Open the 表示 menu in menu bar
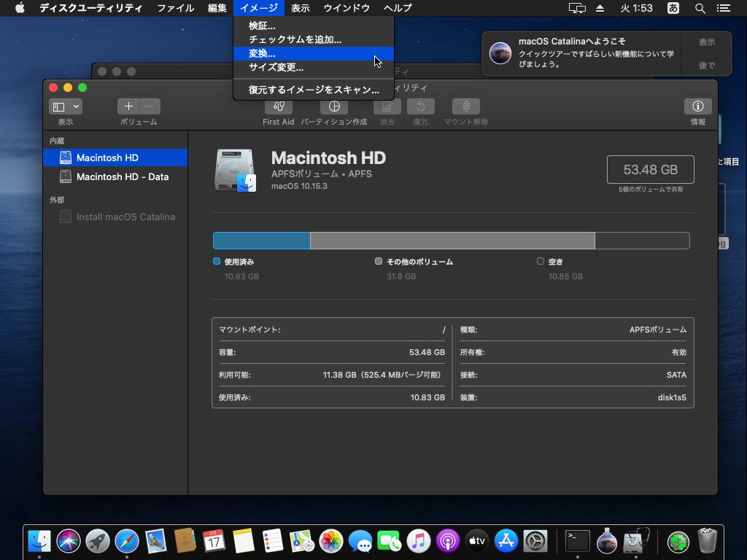This screenshot has width=747, height=560. coord(300,8)
